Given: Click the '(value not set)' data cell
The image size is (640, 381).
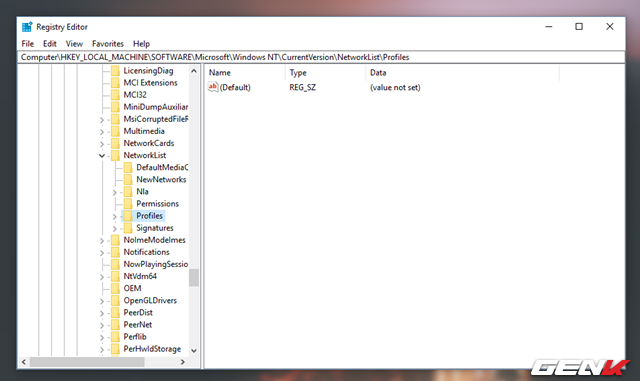Looking at the screenshot, I should click(x=395, y=87).
